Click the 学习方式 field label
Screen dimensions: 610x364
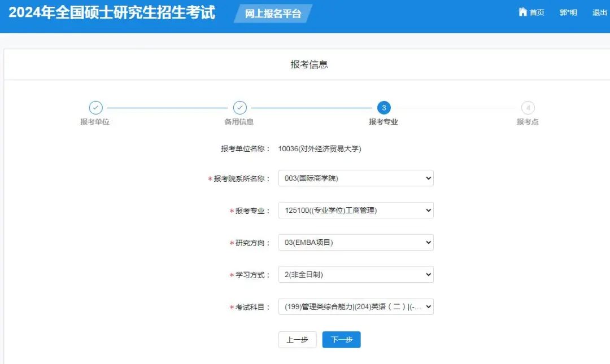point(252,275)
